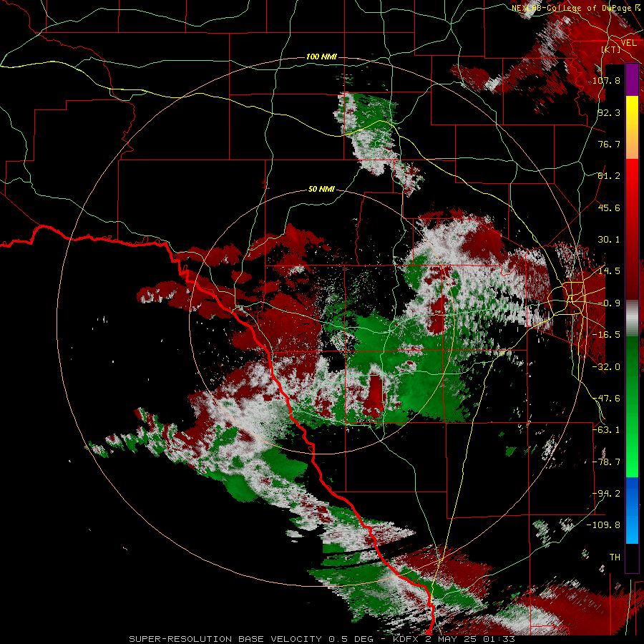Click the 45.6 legend value
644x644 pixels.
pos(609,208)
